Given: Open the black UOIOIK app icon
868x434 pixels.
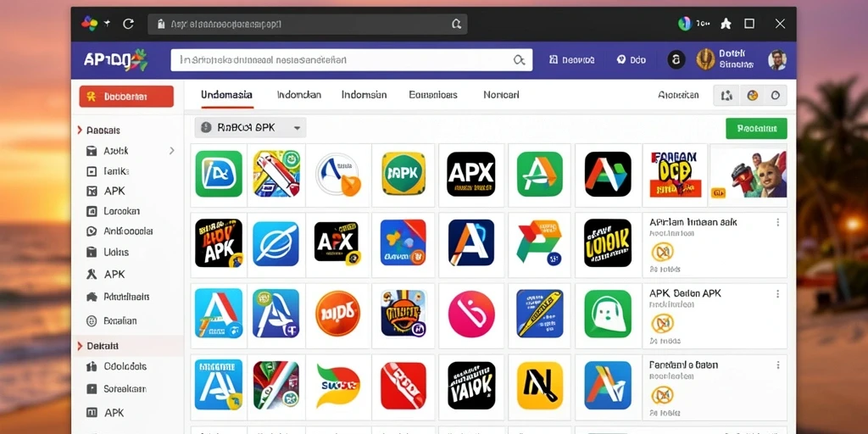Looking at the screenshot, I should click(x=607, y=242).
